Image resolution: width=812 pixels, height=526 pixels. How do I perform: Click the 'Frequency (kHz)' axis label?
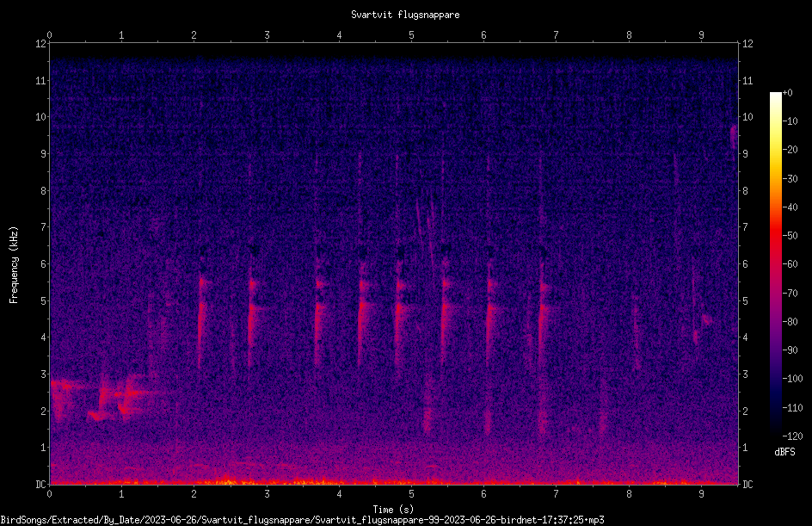click(x=14, y=265)
